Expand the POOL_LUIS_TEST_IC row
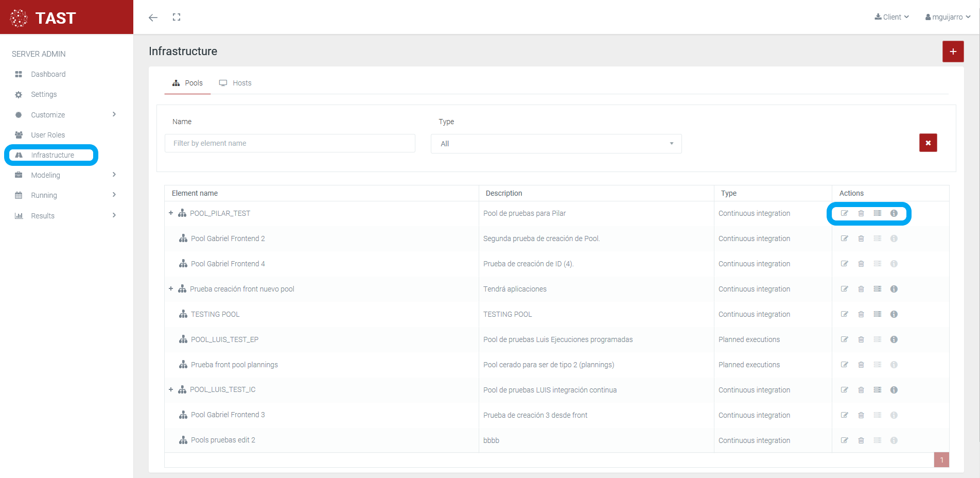 click(171, 389)
